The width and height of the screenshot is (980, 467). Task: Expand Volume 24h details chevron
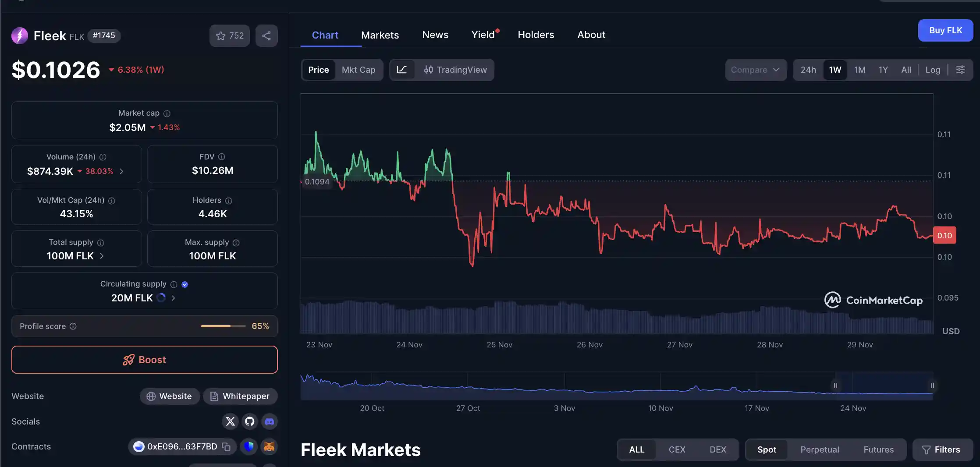[121, 171]
